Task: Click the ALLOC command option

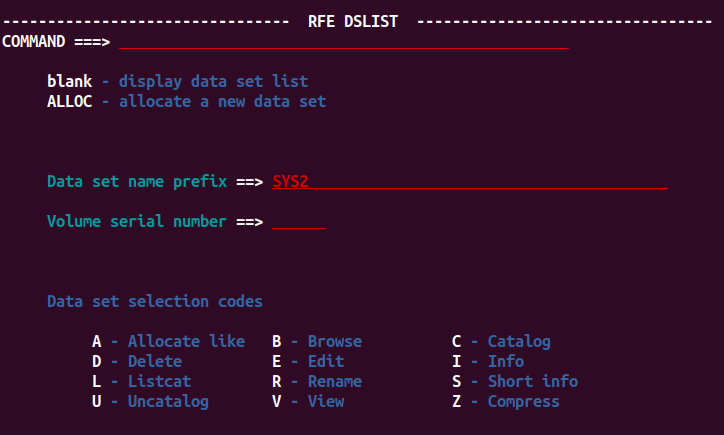Action: 187,102
